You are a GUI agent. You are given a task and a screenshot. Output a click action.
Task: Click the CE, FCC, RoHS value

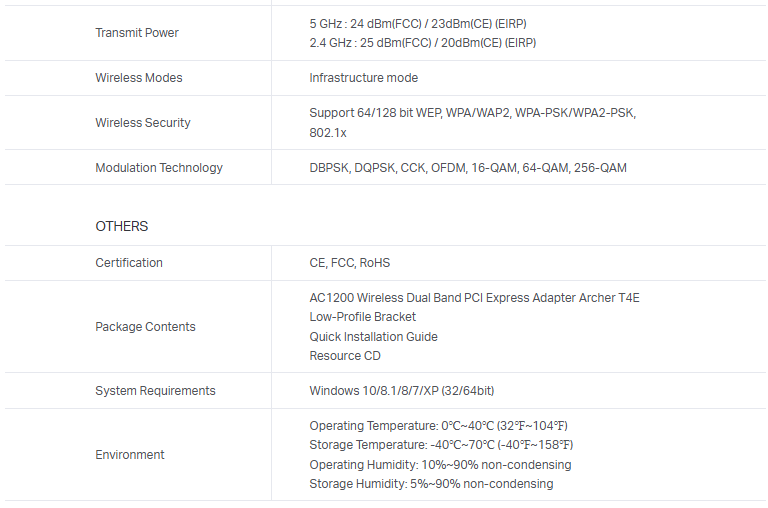pyautogui.click(x=350, y=263)
